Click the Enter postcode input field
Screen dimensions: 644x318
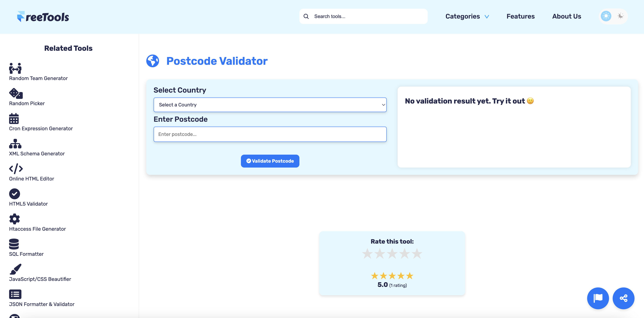[x=270, y=134]
